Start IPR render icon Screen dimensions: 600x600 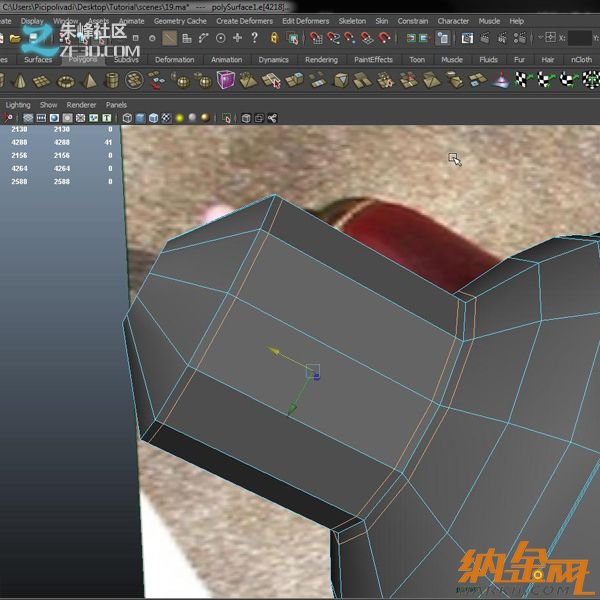tap(502, 38)
